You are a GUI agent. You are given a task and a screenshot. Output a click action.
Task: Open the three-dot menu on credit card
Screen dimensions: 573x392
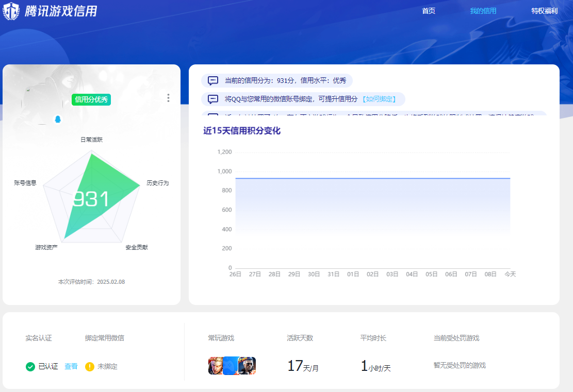(168, 98)
